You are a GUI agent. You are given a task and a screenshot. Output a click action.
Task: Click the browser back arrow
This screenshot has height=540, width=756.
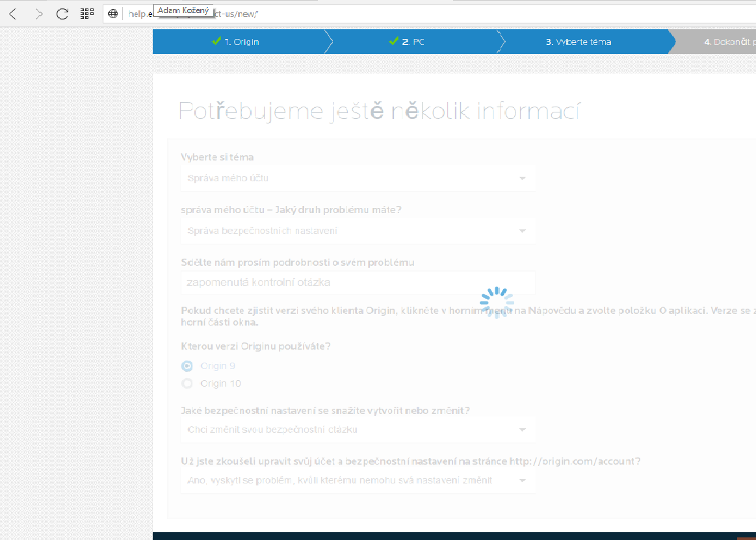(13, 14)
